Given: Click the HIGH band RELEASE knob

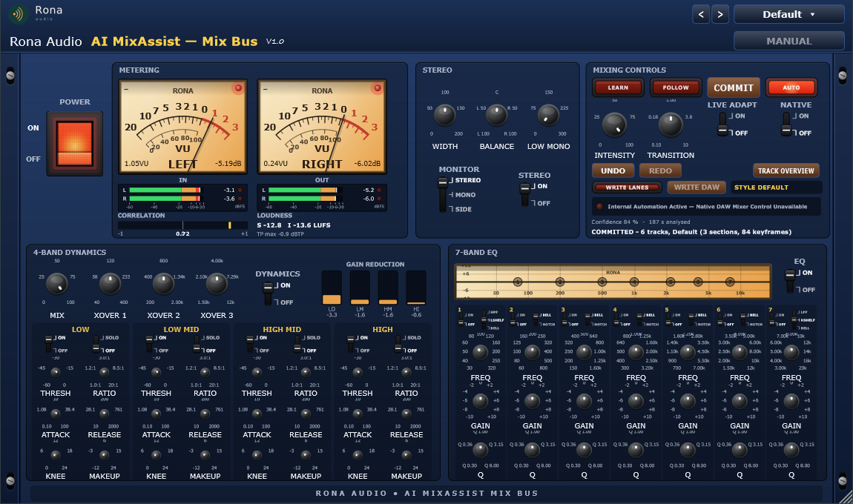Looking at the screenshot, I should pos(406,414).
